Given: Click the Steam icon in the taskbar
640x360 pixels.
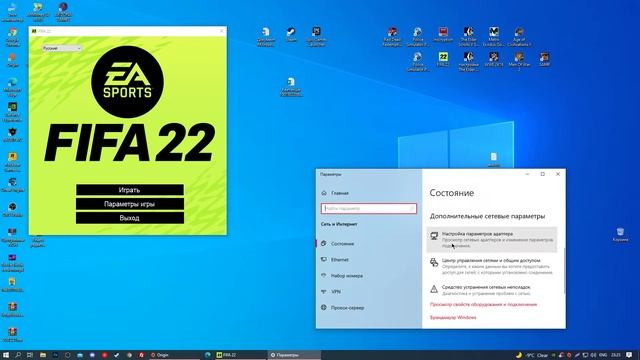Looking at the screenshot, I should (117, 355).
